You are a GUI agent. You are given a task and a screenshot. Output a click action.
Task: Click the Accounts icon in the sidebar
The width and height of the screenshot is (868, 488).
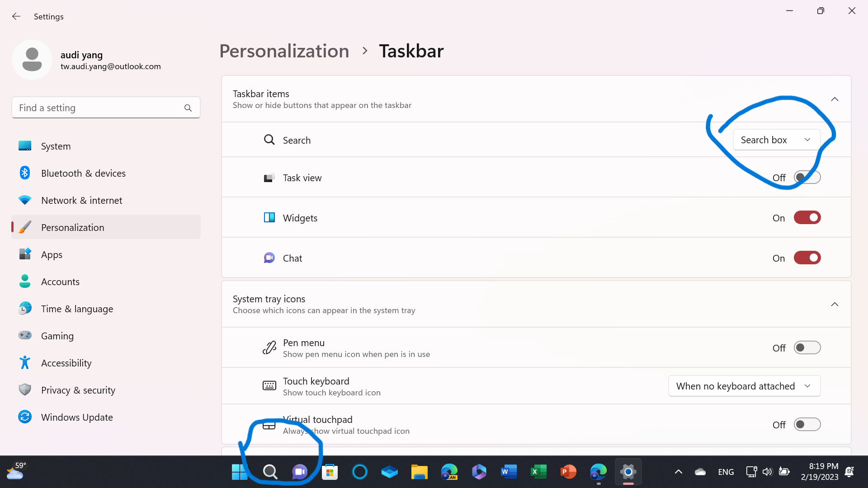(x=60, y=282)
